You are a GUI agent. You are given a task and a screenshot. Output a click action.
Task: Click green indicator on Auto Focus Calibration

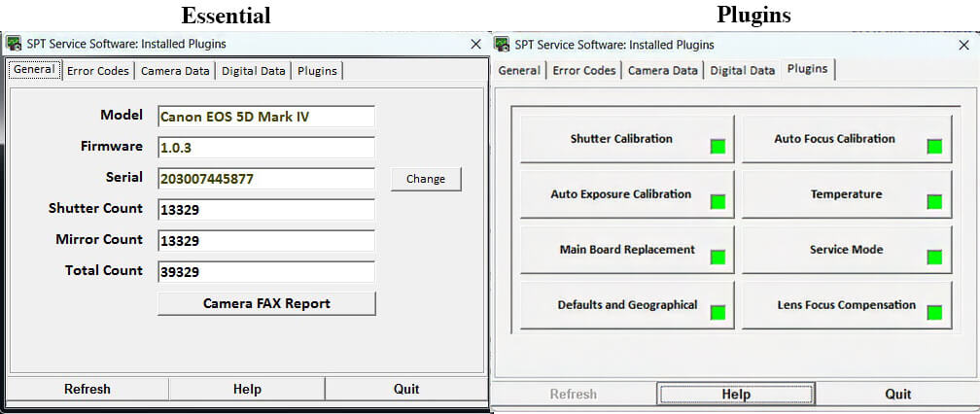934,147
